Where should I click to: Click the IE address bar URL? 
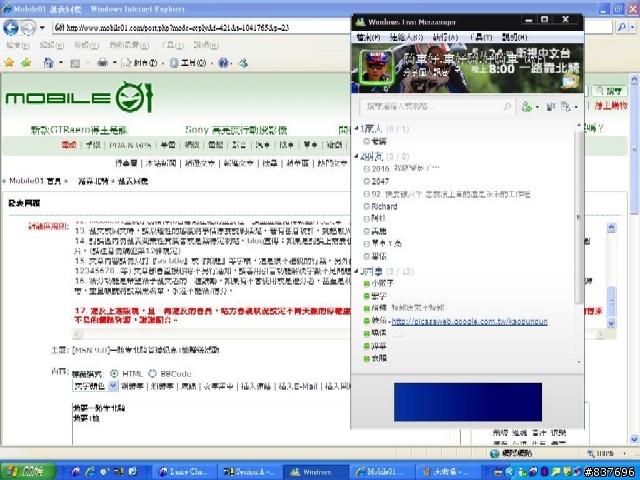(177, 28)
